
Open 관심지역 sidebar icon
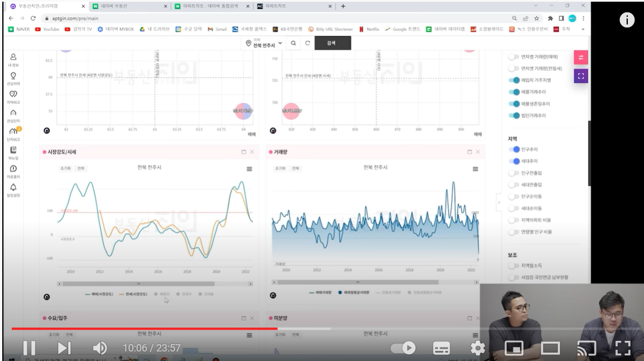click(x=13, y=78)
